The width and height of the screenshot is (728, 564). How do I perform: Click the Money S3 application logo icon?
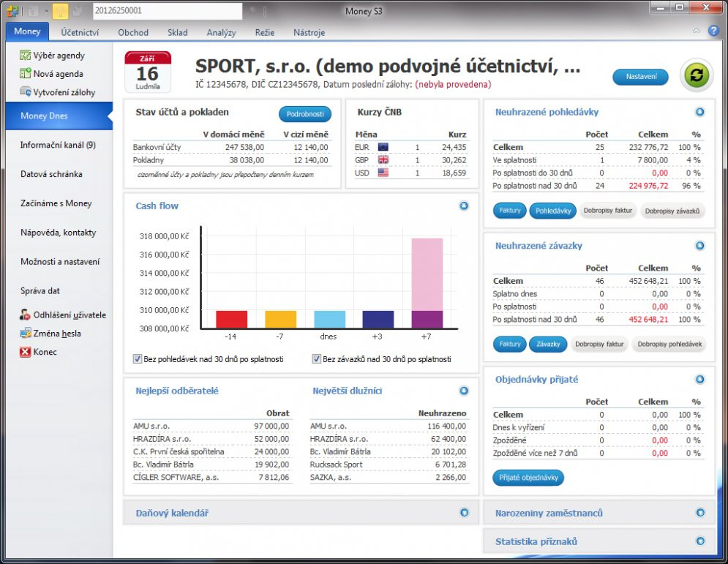[x=13, y=10]
